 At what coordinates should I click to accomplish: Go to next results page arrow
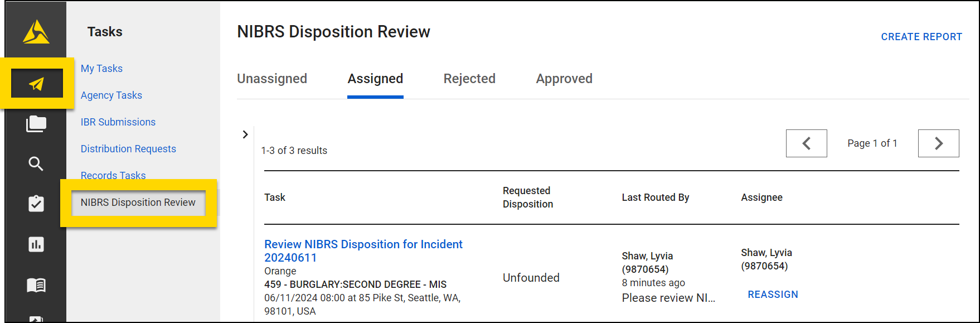pos(938,143)
